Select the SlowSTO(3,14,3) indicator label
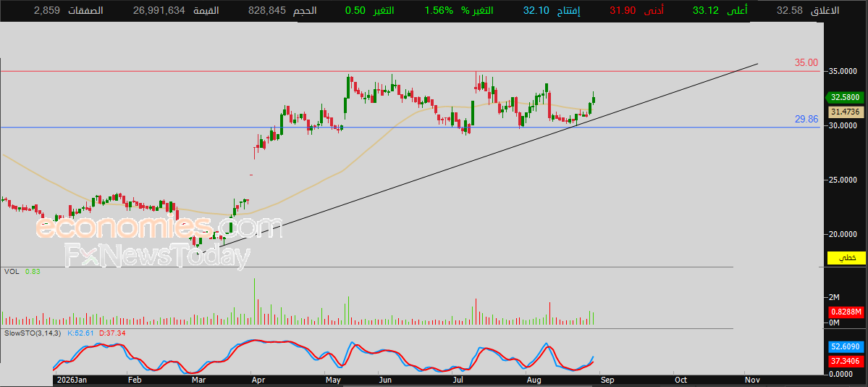 (x=34, y=333)
